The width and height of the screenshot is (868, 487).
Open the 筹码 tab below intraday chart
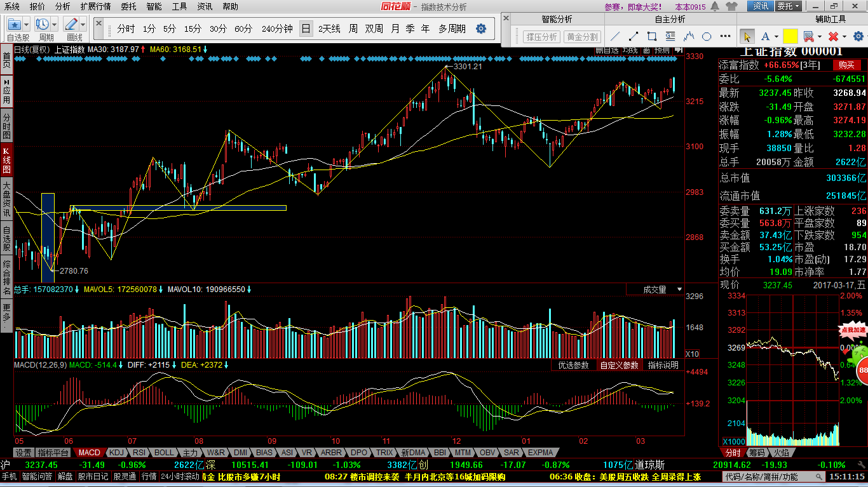757,453
